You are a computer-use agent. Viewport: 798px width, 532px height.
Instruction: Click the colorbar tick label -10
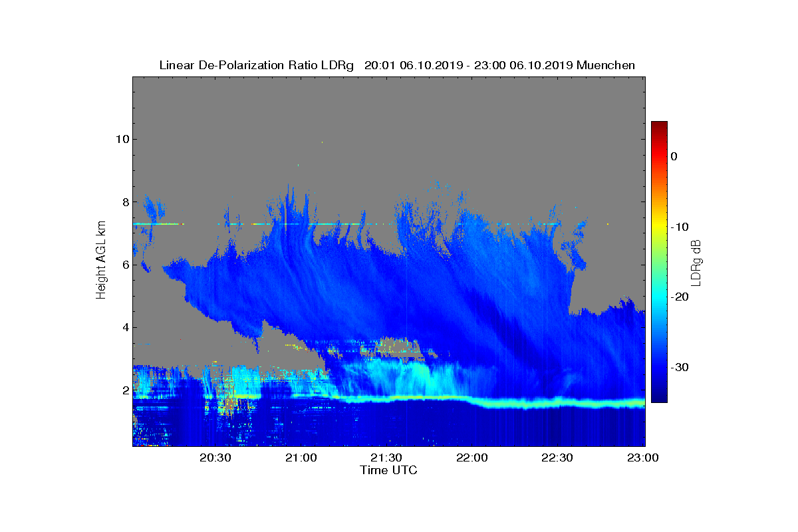[679, 227]
